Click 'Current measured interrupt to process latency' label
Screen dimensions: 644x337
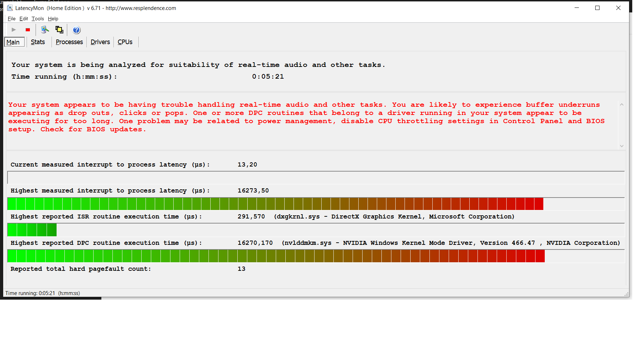tap(110, 164)
